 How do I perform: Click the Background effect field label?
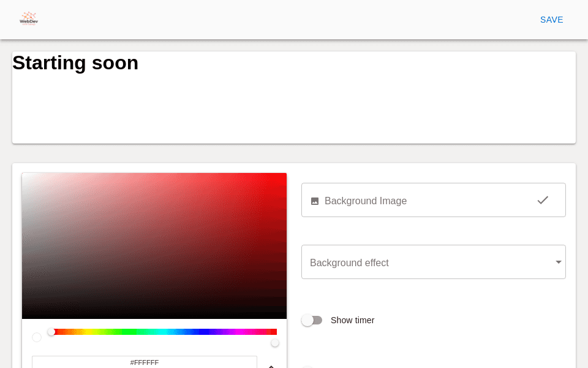(349, 263)
